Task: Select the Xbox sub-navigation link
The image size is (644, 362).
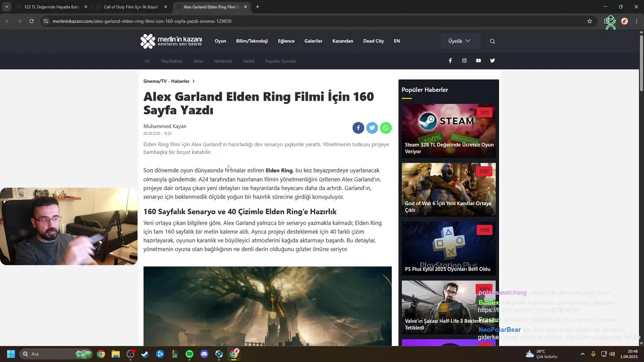Action: [x=198, y=61]
